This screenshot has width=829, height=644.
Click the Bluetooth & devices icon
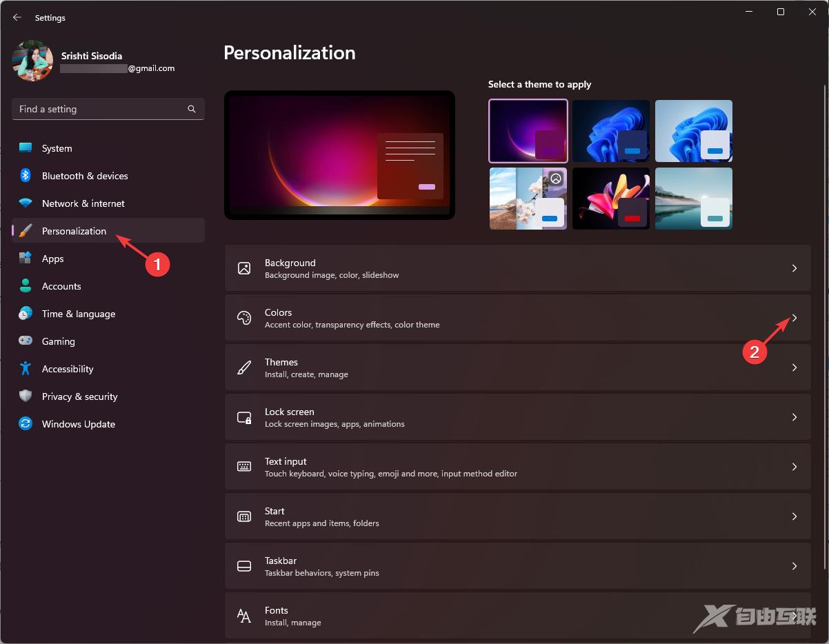coord(26,176)
